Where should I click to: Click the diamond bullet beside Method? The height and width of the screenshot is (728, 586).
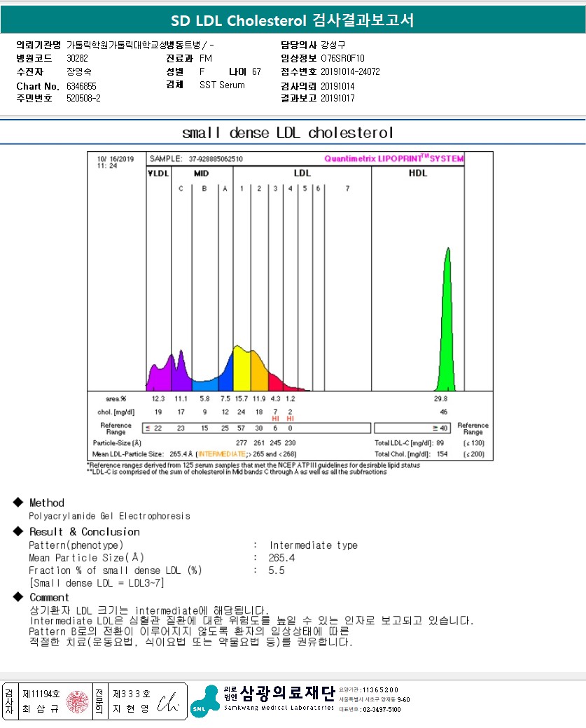[18, 503]
